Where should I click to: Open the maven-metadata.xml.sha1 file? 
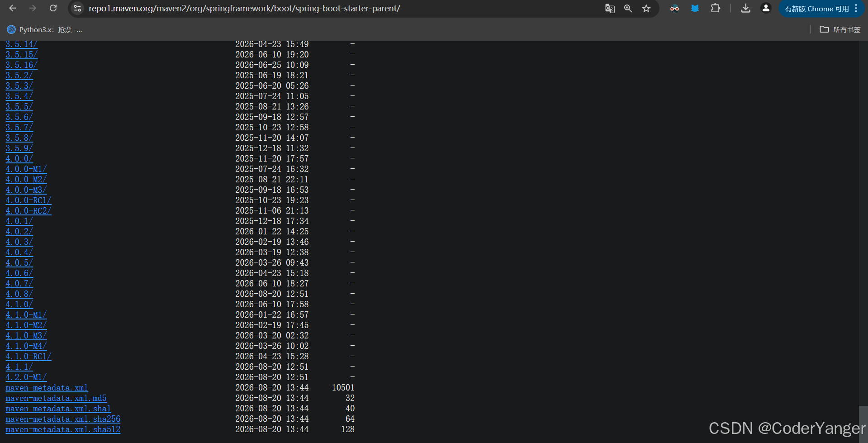pos(58,409)
